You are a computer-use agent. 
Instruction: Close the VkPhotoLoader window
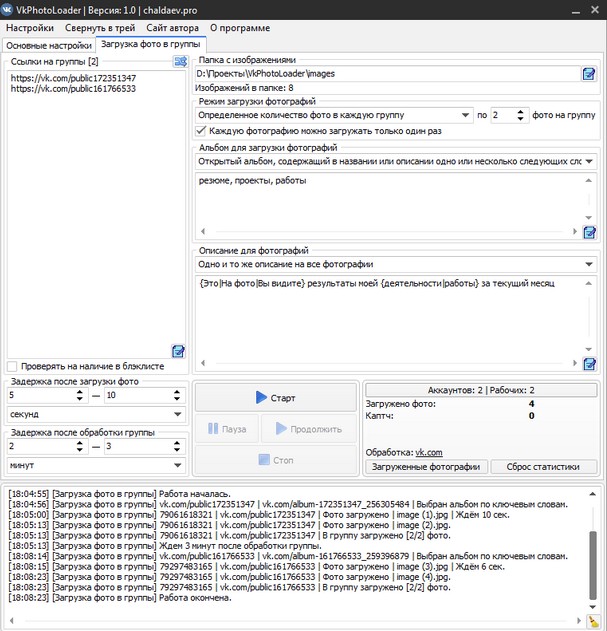[x=595, y=10]
